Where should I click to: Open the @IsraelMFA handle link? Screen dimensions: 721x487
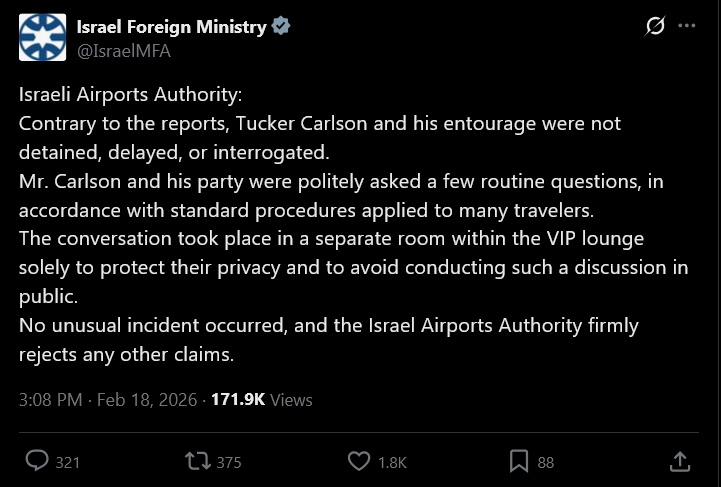point(124,51)
